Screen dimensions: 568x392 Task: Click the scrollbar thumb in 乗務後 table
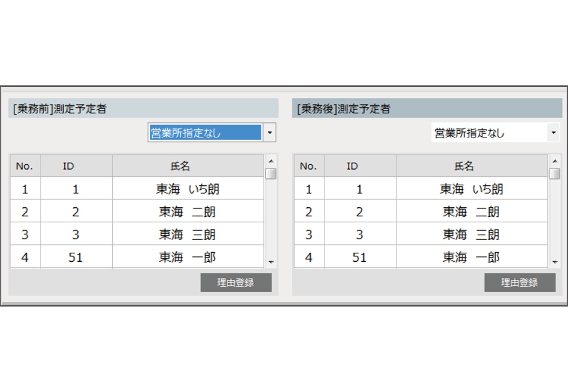pyautogui.click(x=555, y=173)
